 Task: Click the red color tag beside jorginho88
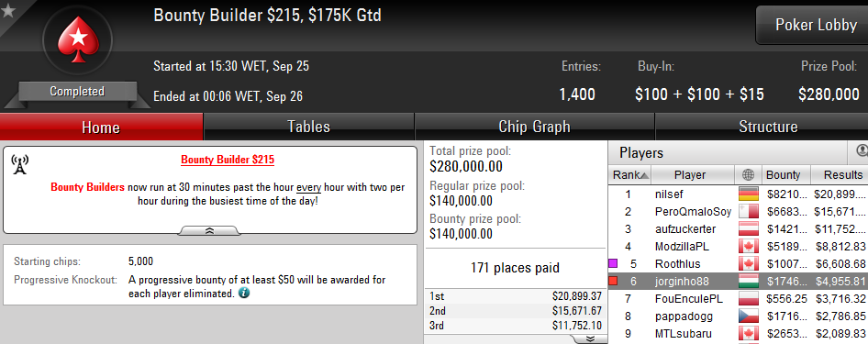tap(613, 281)
